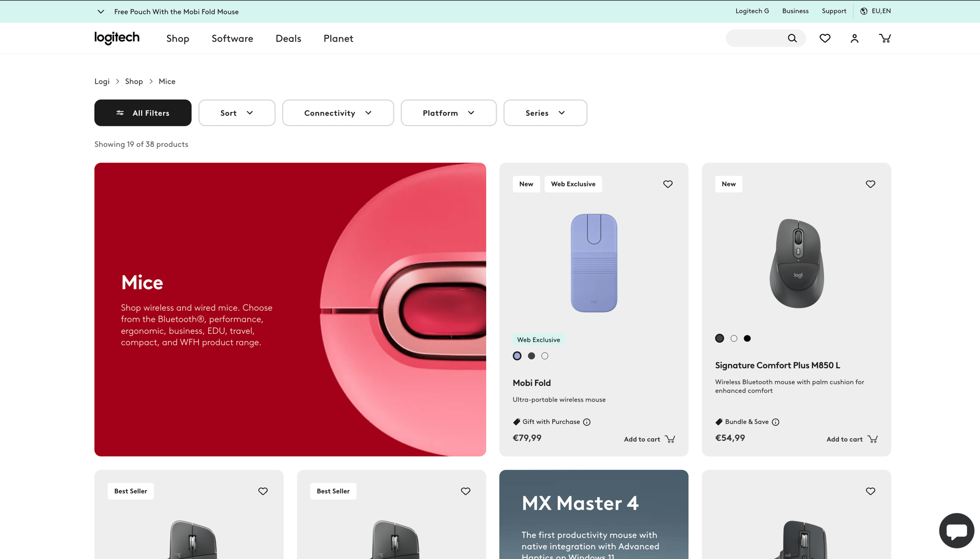Favorite the bottom-right product card heart
Image resolution: width=980 pixels, height=559 pixels.
point(870,491)
